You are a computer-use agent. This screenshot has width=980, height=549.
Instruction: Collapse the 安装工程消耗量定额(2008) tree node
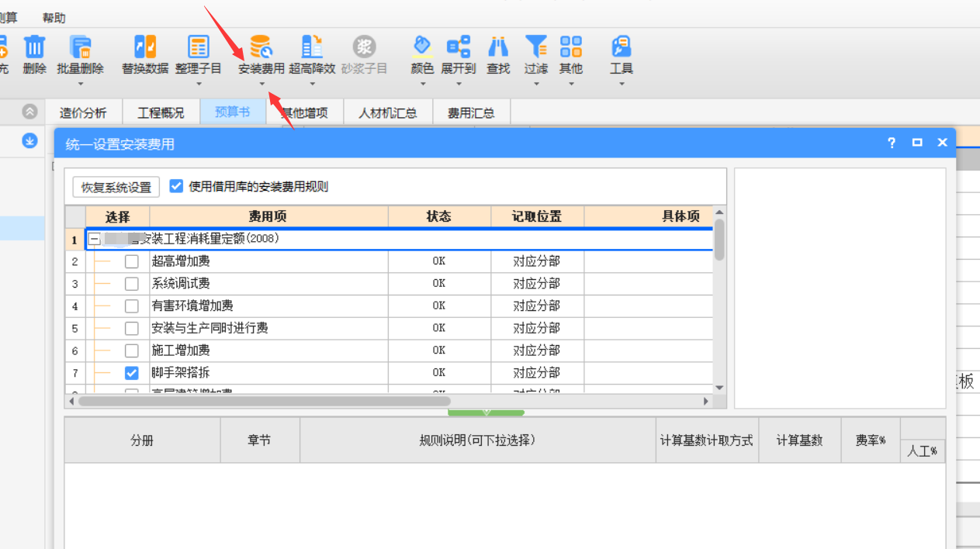[94, 240]
